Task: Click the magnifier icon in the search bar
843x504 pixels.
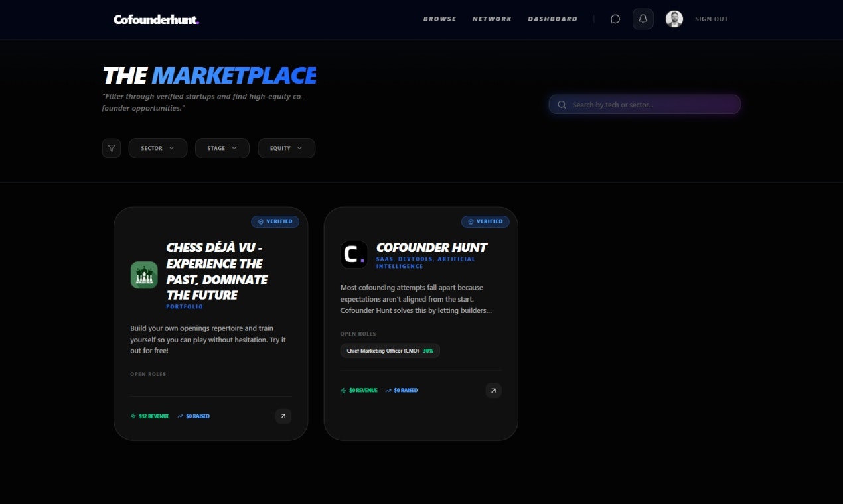Action: point(562,104)
